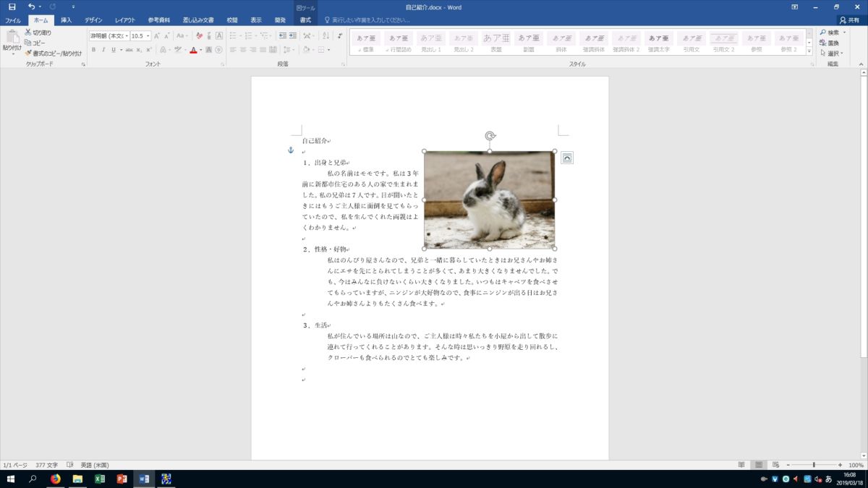
Task: Click the zoom slider
Action: (x=814, y=465)
